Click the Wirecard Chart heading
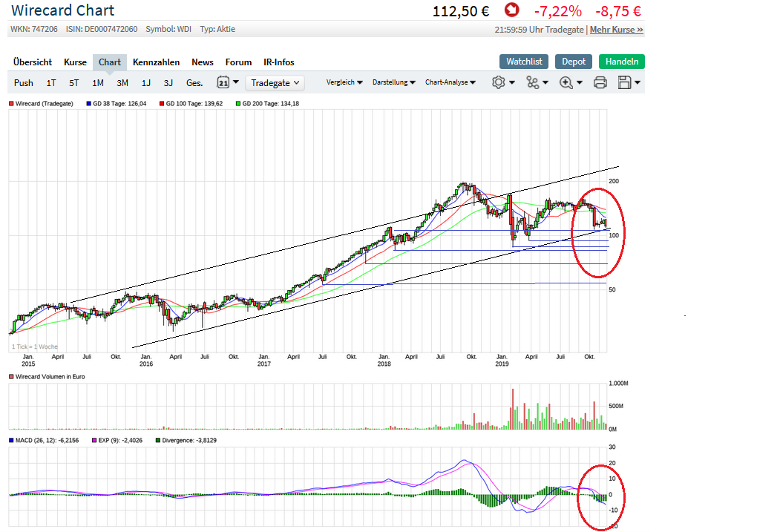 click(x=63, y=10)
